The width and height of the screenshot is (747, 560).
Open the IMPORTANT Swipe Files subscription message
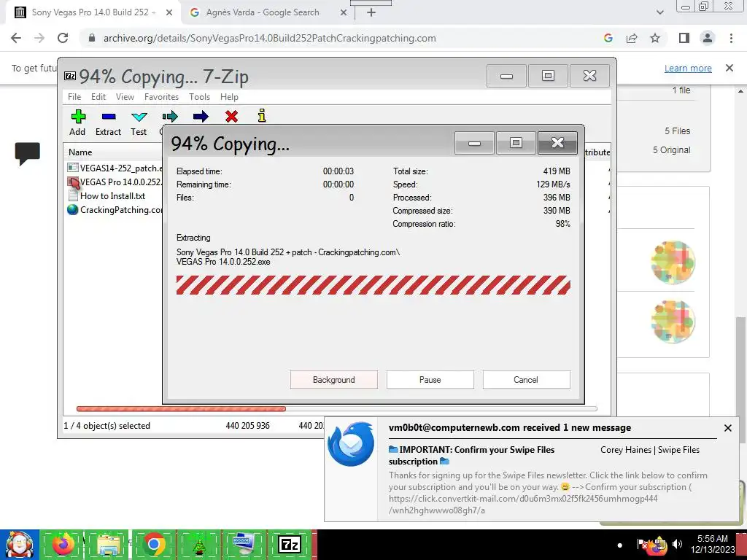pos(472,455)
